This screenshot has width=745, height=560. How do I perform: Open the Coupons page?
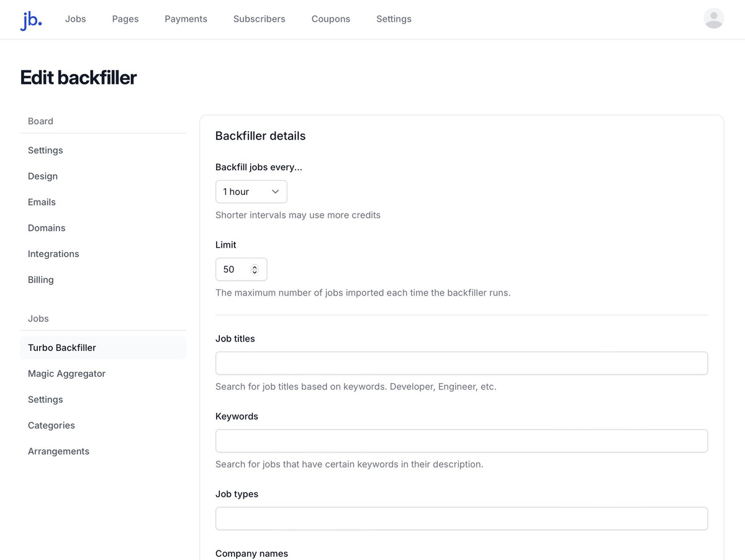(330, 19)
